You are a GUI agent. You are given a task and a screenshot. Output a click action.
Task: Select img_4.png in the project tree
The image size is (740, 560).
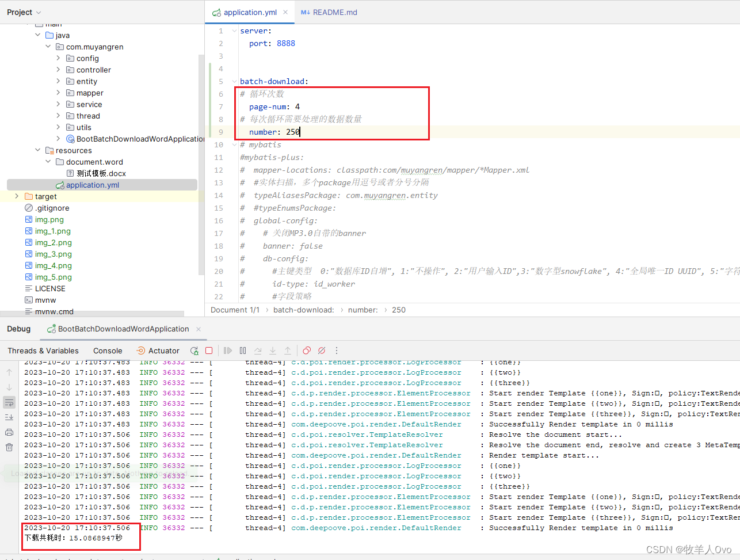tap(48, 265)
